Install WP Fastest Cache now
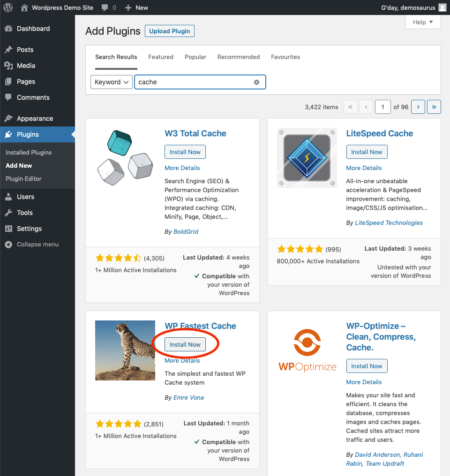This screenshot has height=476, width=450. [x=185, y=344]
